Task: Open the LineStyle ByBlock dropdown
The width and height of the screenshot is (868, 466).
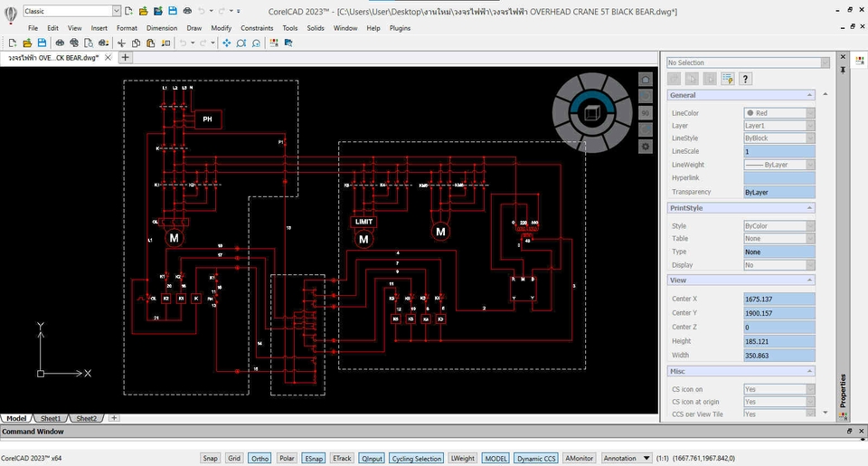Action: pos(810,138)
